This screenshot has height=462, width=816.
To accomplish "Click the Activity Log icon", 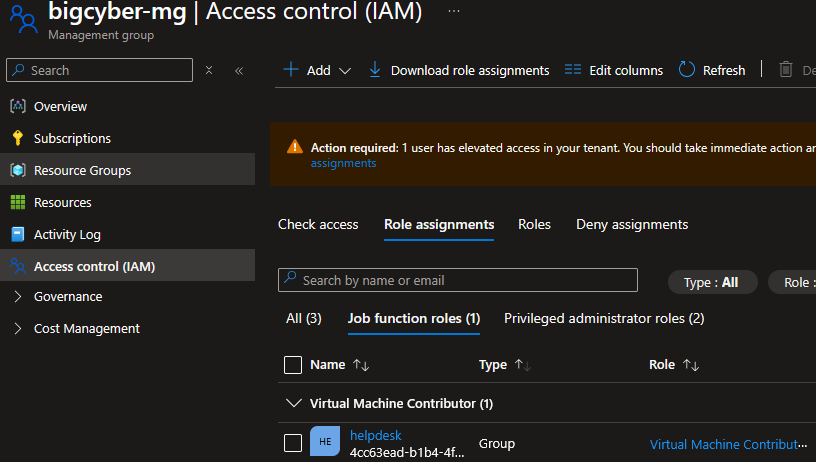I will tap(17, 234).
